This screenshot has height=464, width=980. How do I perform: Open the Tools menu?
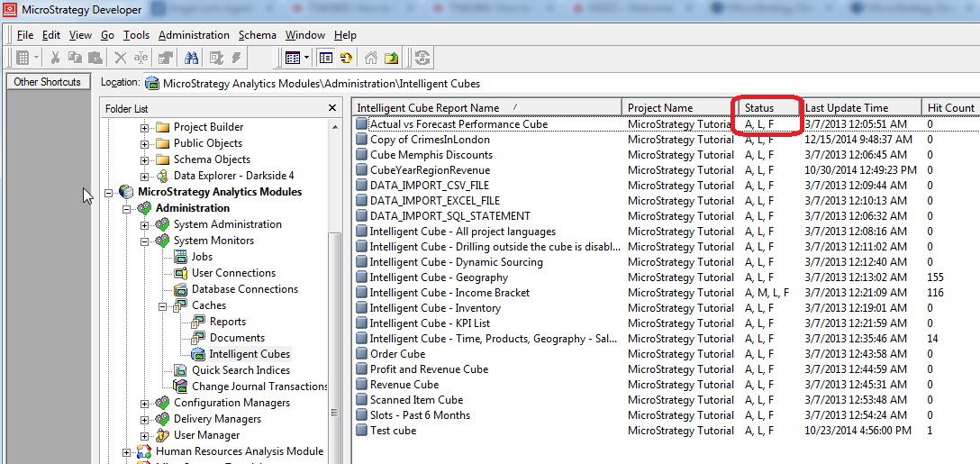136,35
